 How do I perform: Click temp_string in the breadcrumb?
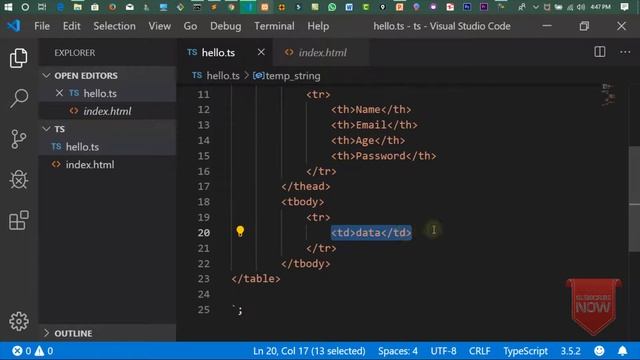[x=293, y=76]
